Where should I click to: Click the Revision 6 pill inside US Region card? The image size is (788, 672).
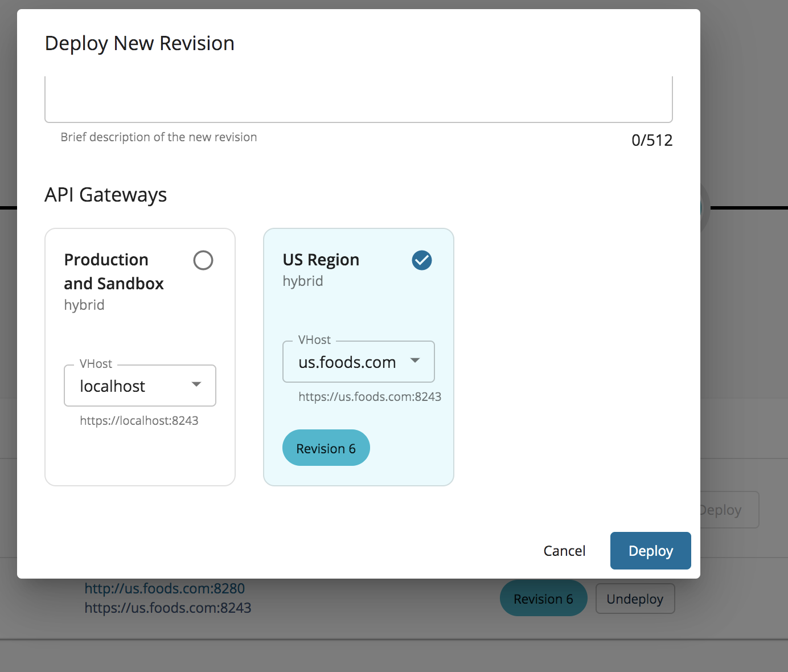click(326, 448)
